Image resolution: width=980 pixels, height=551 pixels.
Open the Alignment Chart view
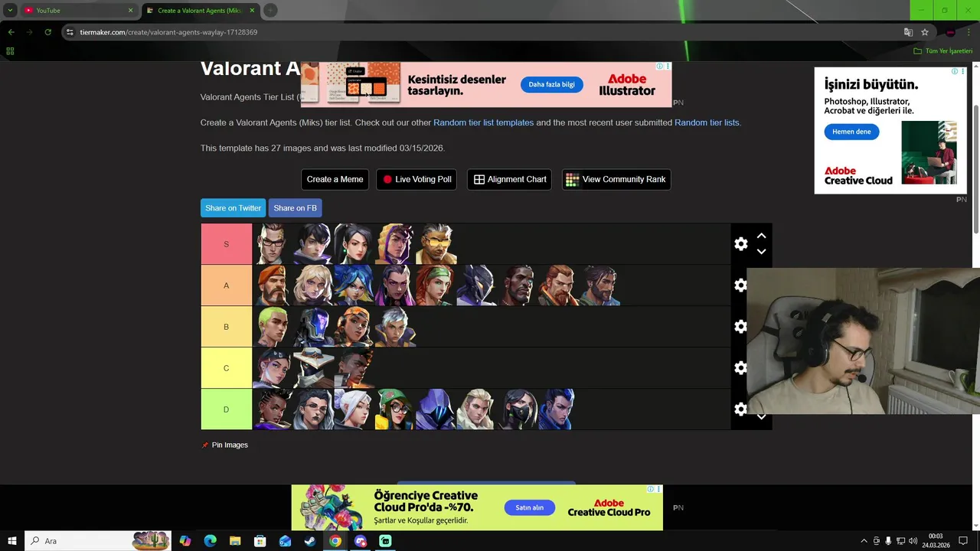(509, 179)
